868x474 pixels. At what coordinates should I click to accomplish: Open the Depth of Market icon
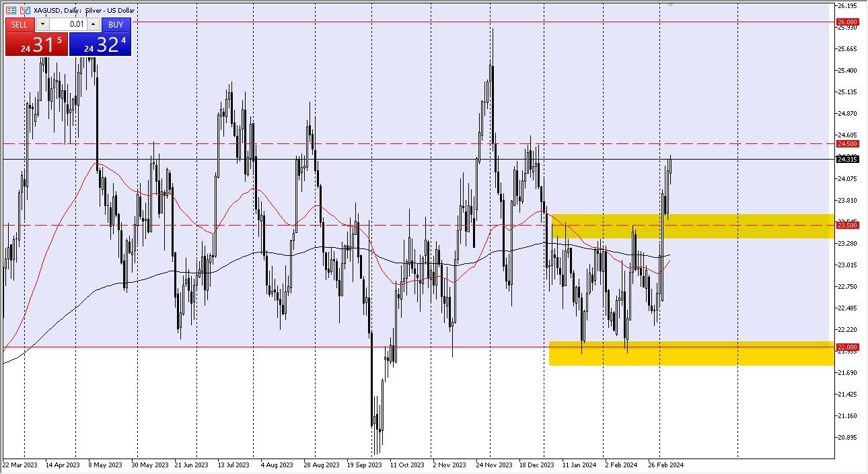click(x=11, y=10)
